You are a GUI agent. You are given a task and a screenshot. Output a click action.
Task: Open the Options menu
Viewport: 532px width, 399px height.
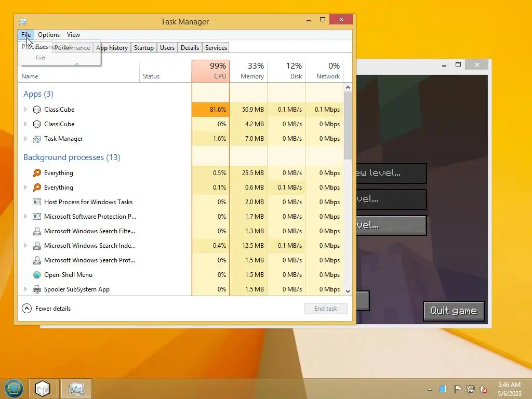coord(49,35)
